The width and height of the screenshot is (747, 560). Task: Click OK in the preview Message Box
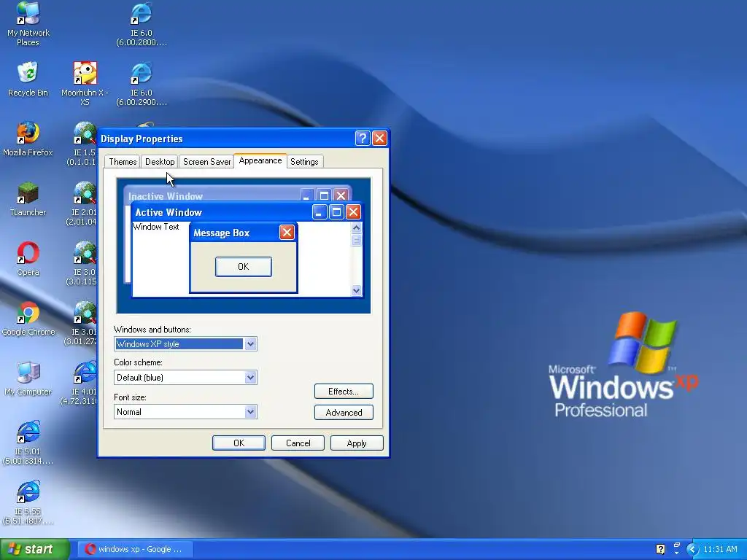pyautogui.click(x=244, y=267)
